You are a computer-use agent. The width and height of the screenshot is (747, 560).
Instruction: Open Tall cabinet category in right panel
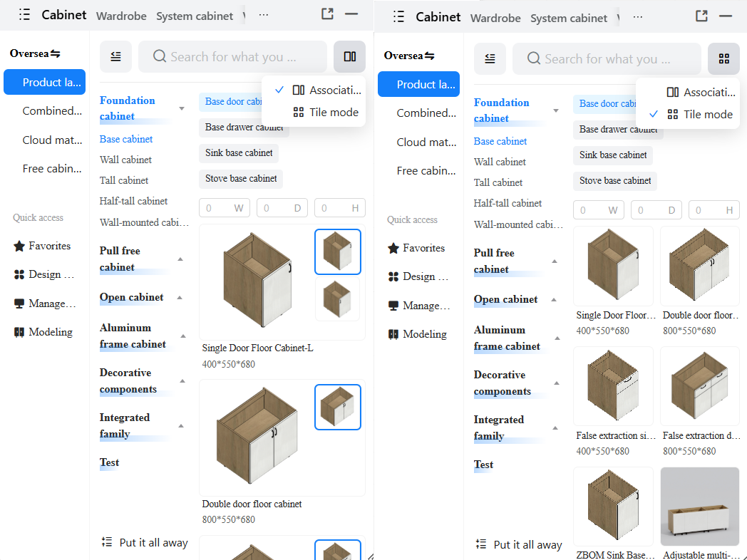[498, 182]
